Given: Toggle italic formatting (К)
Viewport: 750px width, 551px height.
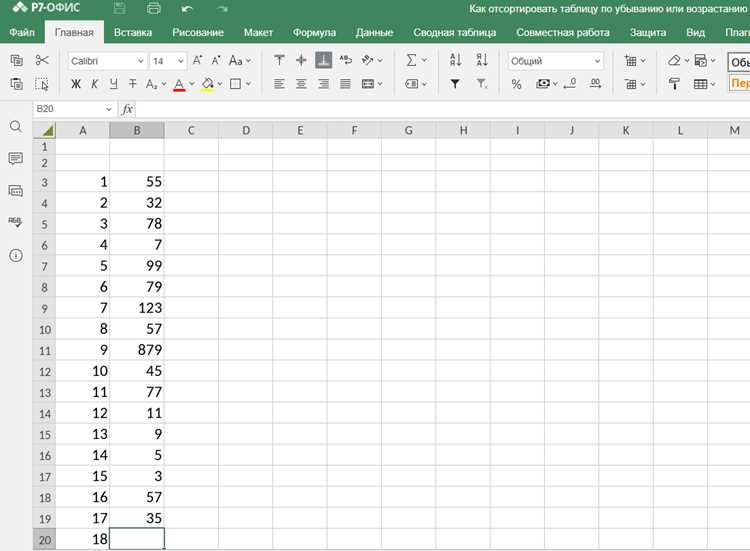Looking at the screenshot, I should click(94, 84).
